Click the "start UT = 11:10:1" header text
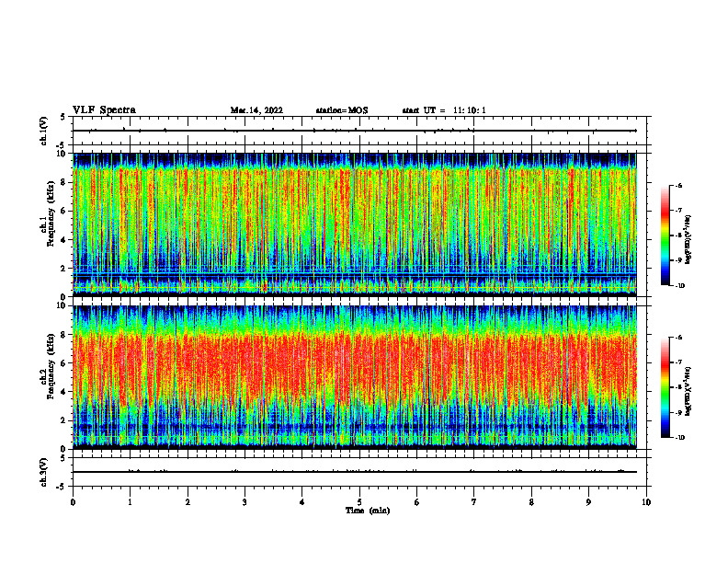 (x=444, y=110)
